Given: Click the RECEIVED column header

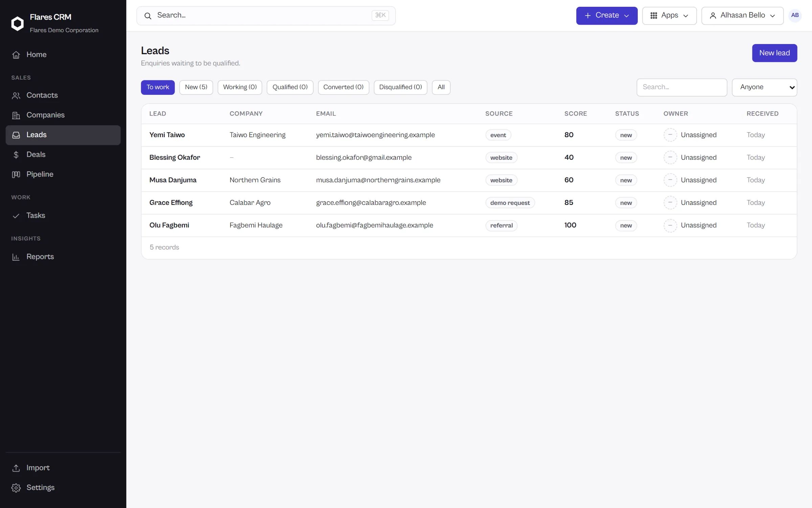Looking at the screenshot, I should tap(762, 114).
